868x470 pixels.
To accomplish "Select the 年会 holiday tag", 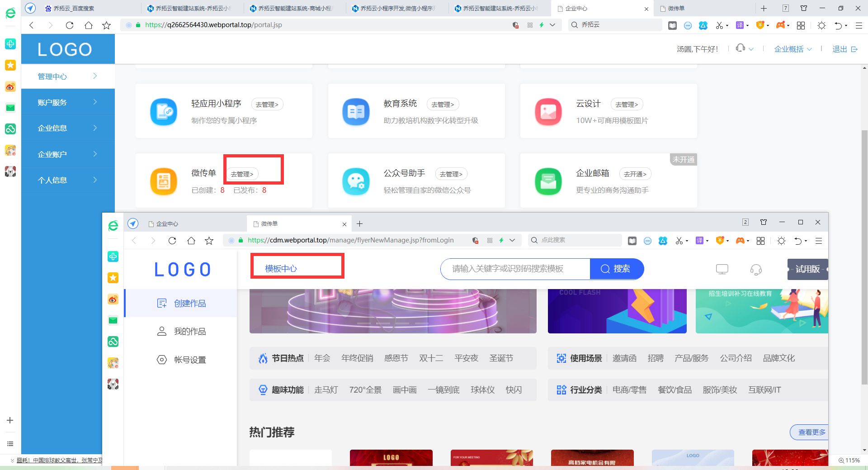I will tap(322, 358).
